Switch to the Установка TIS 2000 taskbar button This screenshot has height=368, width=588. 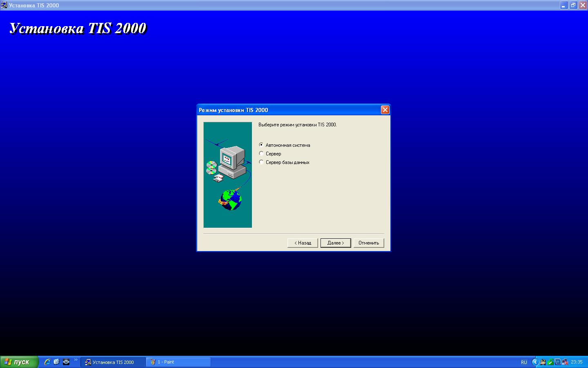pyautogui.click(x=113, y=362)
